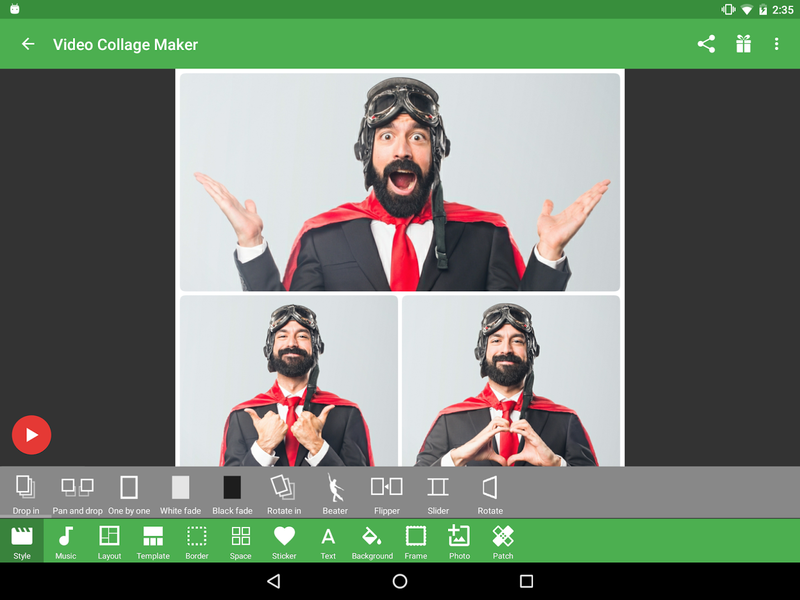Screen dimensions: 800x600
Task: Open Template options
Action: [153, 541]
